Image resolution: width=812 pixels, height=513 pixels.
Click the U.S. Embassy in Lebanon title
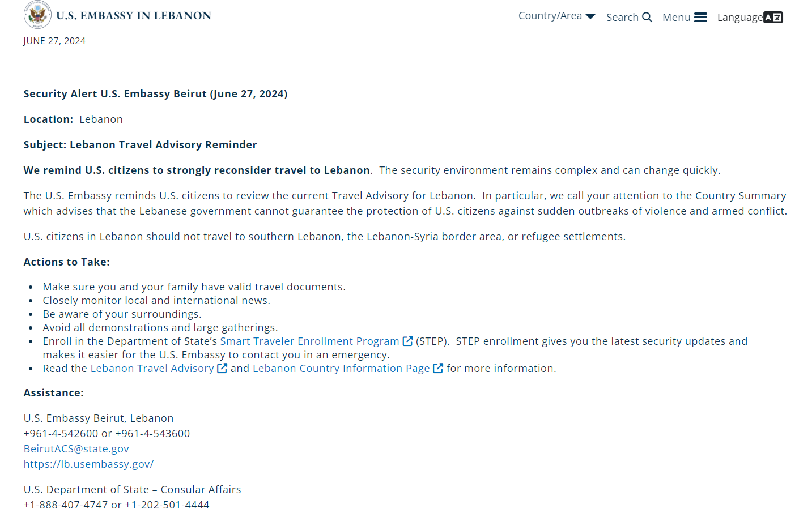[x=134, y=16]
